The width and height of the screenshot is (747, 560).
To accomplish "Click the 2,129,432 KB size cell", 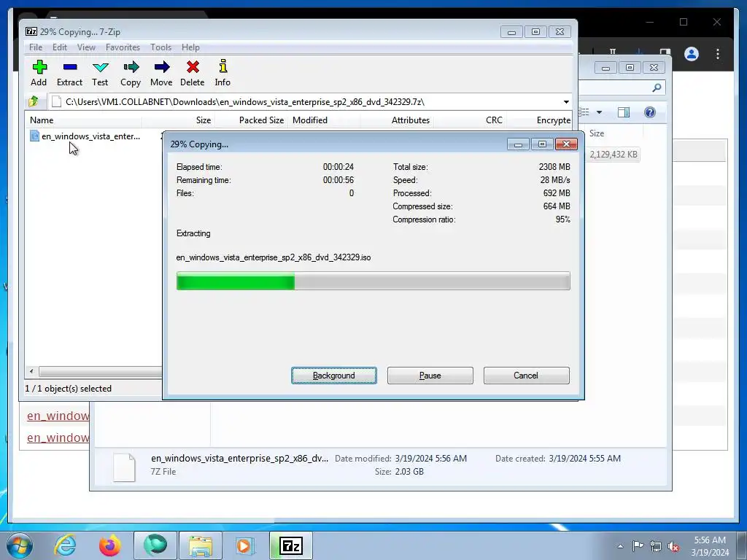I will tap(613, 155).
